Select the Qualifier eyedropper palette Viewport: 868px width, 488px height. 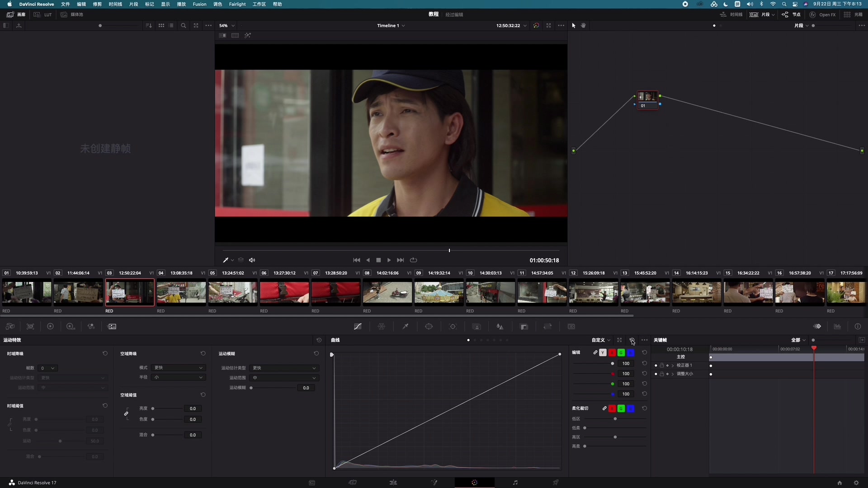(x=406, y=327)
